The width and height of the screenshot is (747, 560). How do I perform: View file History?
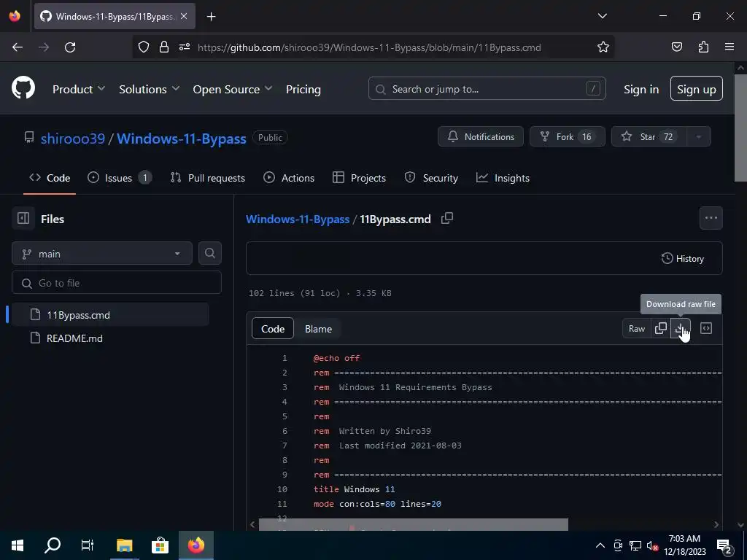tap(683, 258)
